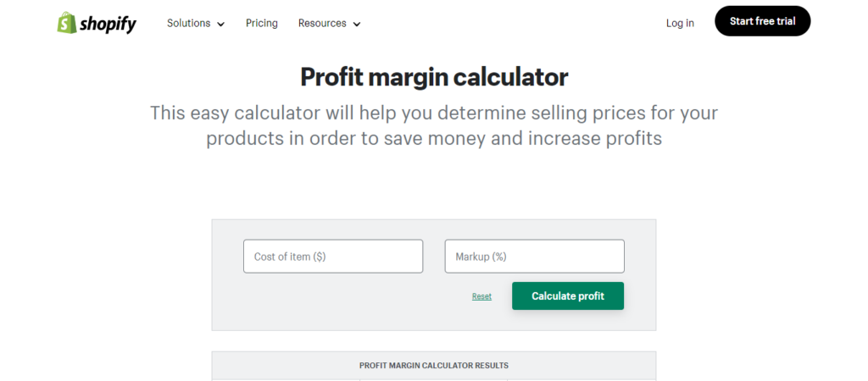Click the shopify wordmark text
The height and width of the screenshot is (381, 868).
pos(108,24)
